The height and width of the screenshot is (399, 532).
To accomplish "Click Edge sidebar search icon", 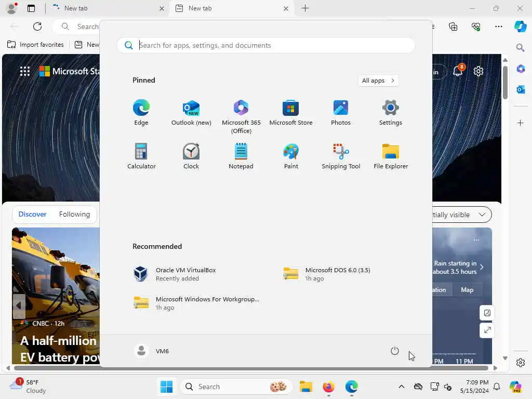I will [x=521, y=47].
